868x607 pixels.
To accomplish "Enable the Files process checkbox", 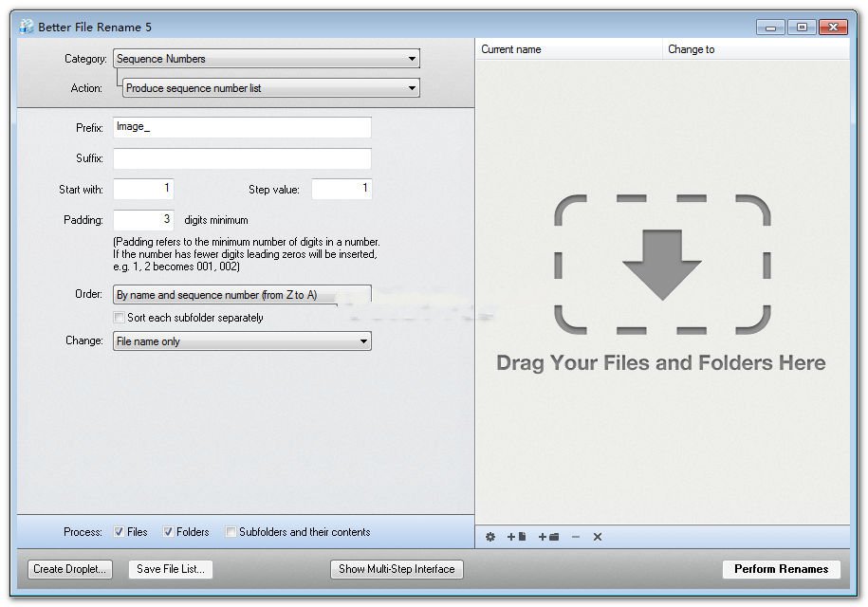I will [x=118, y=532].
